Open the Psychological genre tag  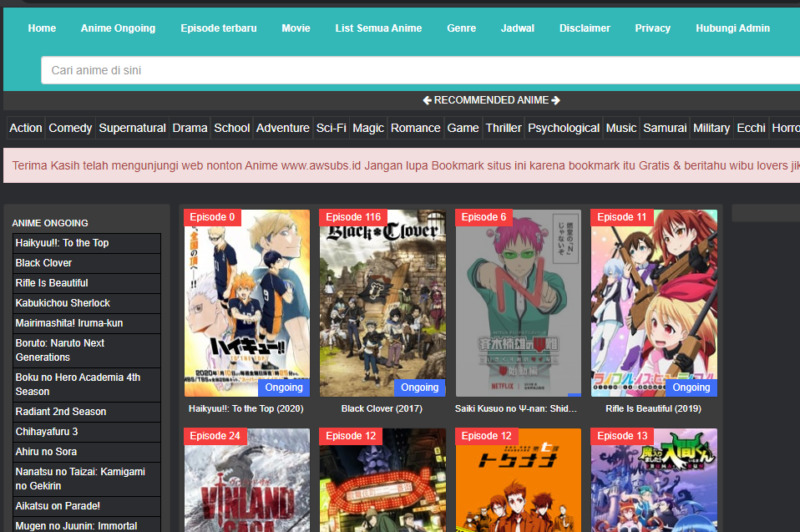click(x=563, y=128)
